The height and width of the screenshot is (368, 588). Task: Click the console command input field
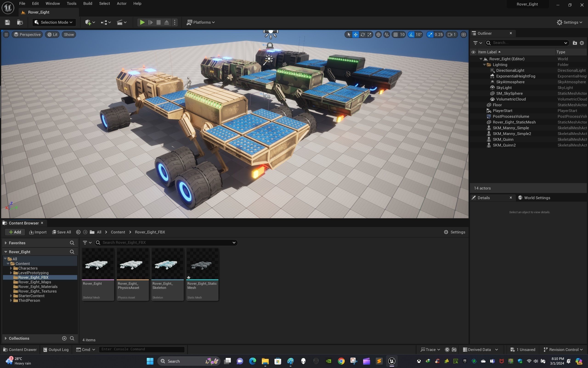click(142, 349)
